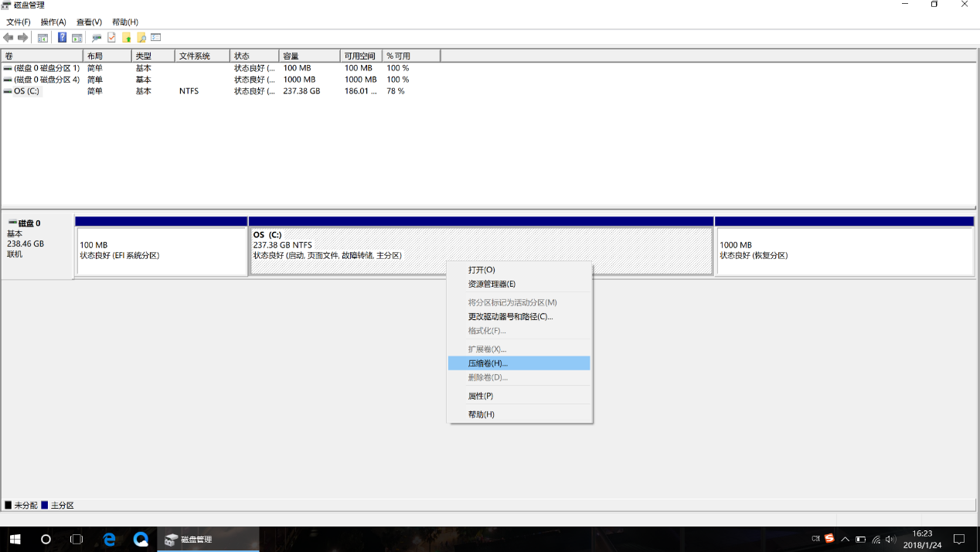This screenshot has height=552, width=980.
Task: Select the OS (C:) row in volume list
Action: [x=26, y=91]
